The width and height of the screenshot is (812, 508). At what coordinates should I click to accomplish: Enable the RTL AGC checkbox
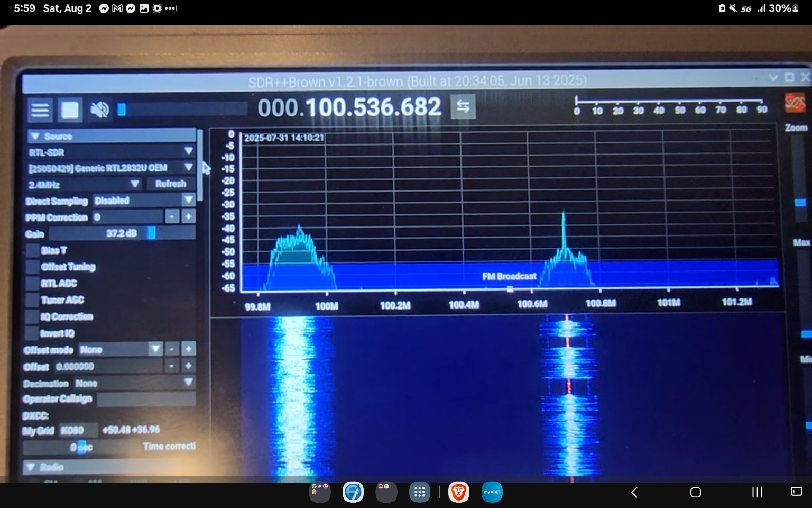pos(33,284)
